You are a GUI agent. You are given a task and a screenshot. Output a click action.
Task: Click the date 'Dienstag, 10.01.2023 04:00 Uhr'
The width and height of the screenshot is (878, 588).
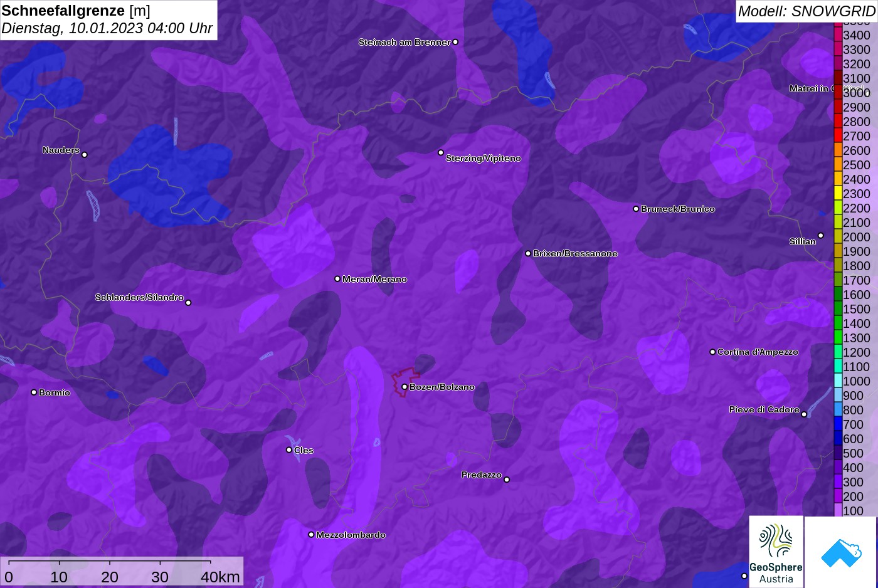pos(107,28)
